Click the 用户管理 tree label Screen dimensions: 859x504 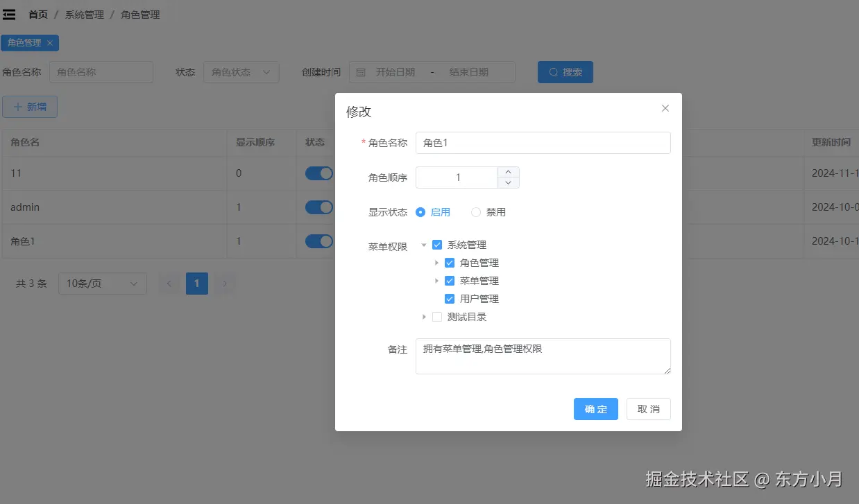(479, 299)
